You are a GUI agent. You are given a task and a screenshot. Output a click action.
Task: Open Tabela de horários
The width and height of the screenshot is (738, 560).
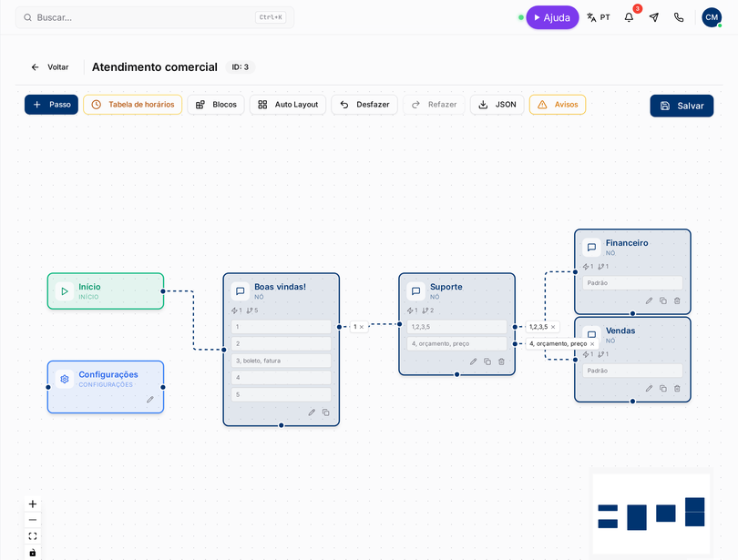(133, 105)
